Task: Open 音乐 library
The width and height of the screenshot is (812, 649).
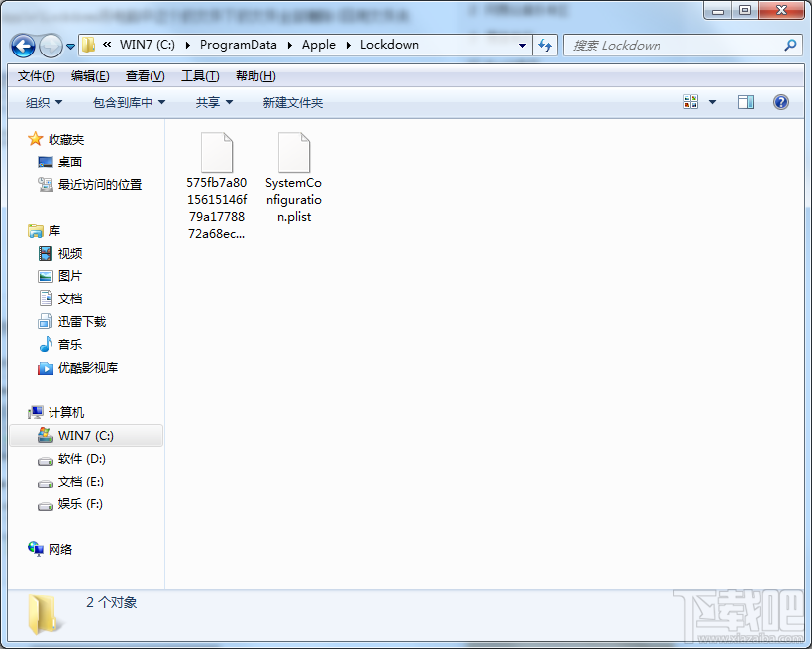Action: [60, 344]
